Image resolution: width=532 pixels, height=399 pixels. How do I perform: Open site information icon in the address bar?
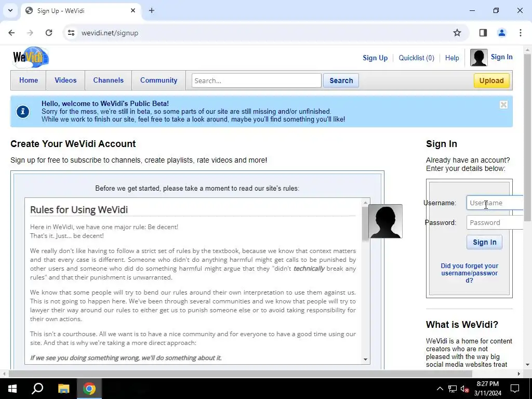[71, 33]
